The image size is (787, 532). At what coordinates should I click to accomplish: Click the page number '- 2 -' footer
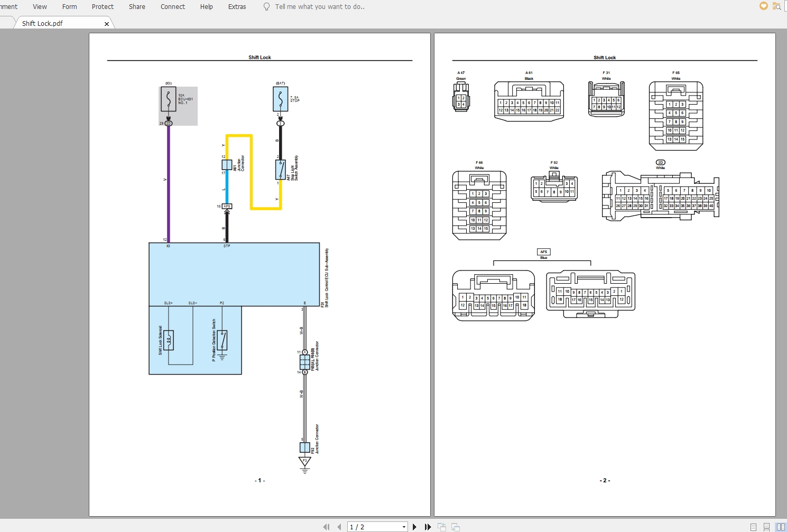click(x=605, y=480)
